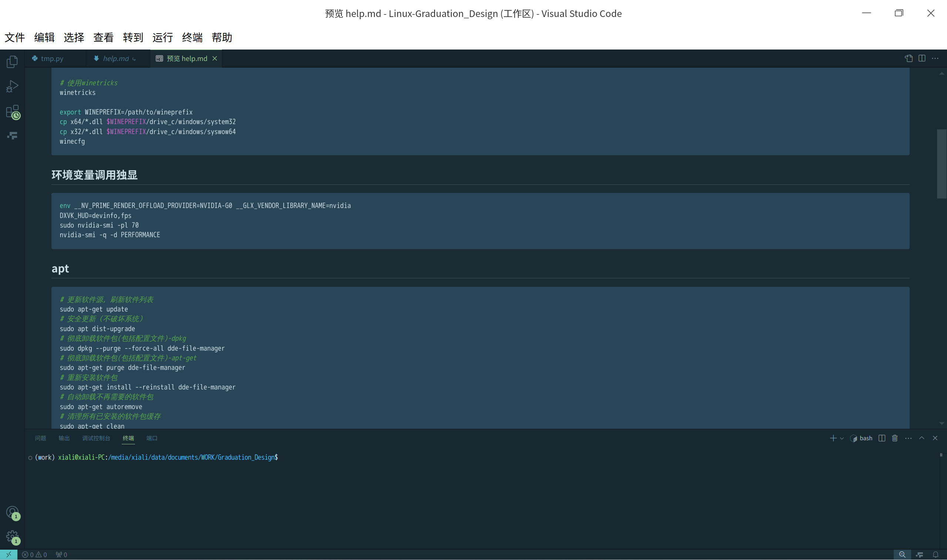The height and width of the screenshot is (560, 947).
Task: Open the Accounts menu icon
Action: 13,513
